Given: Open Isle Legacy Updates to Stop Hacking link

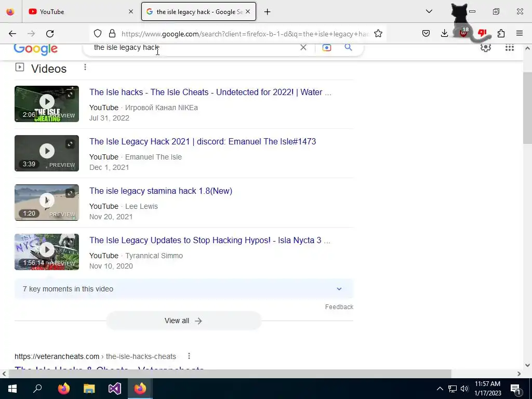Looking at the screenshot, I should 210,240.
